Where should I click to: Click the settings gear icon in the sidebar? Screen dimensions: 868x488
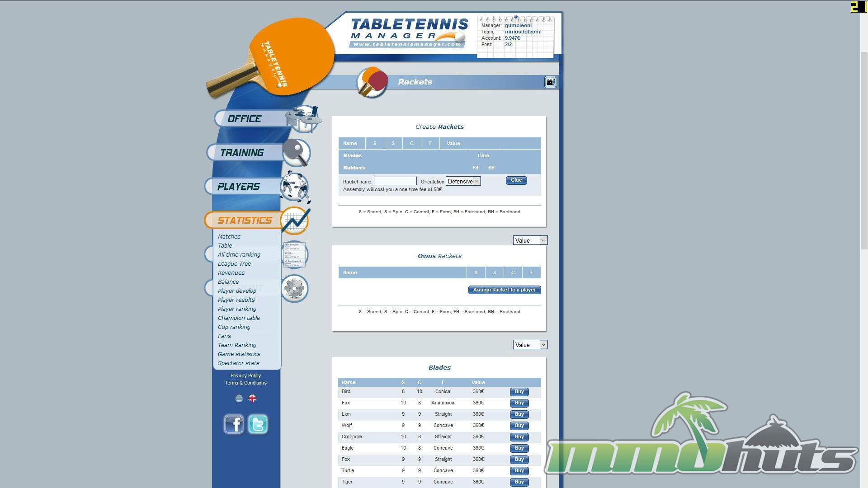tap(294, 288)
